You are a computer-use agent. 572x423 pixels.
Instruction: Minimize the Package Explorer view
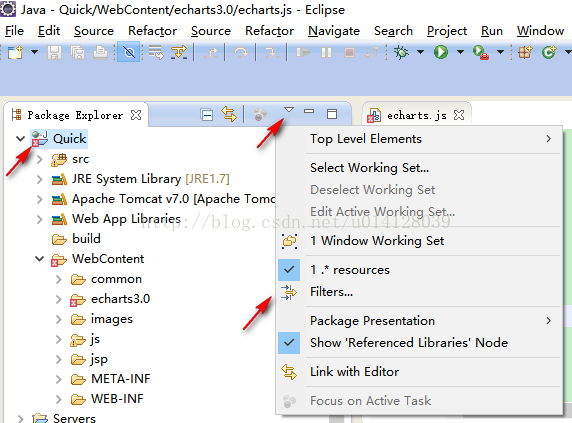309,111
